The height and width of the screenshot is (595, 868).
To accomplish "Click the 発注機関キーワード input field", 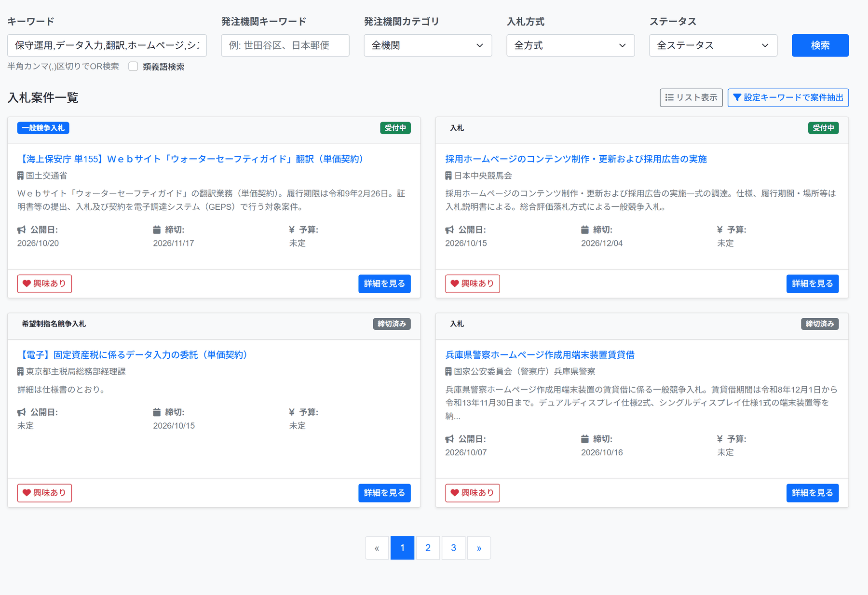I will click(285, 45).
